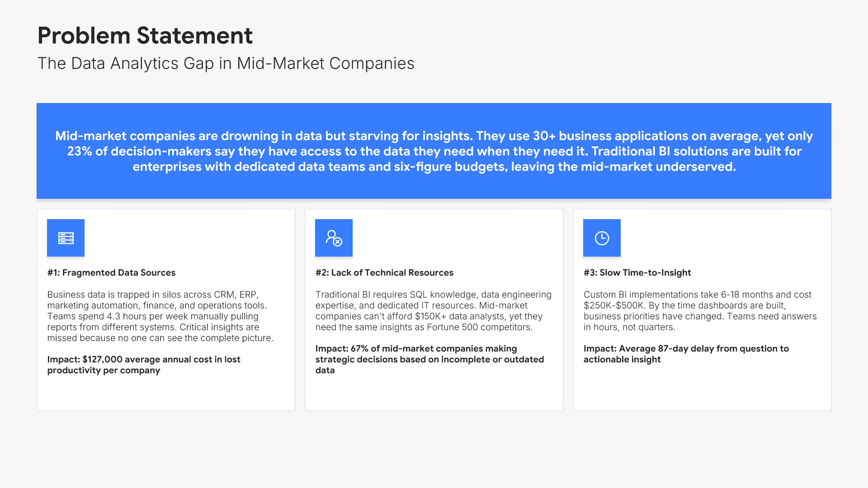
Task: Click the '23%' figure in the blue banner
Action: pyautogui.click(x=80, y=151)
